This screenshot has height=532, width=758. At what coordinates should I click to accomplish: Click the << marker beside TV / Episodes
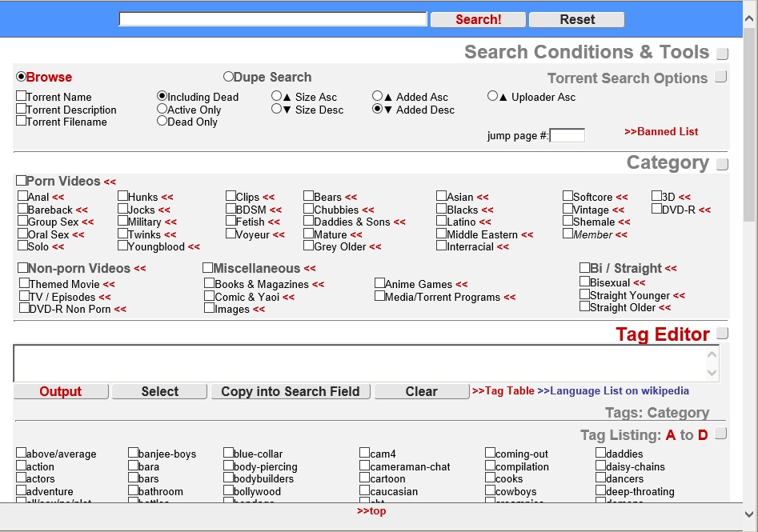click(x=104, y=297)
